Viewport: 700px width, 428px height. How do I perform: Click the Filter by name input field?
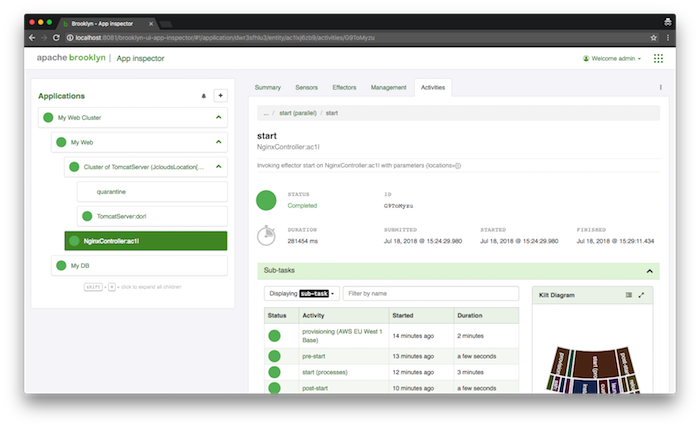(x=430, y=294)
